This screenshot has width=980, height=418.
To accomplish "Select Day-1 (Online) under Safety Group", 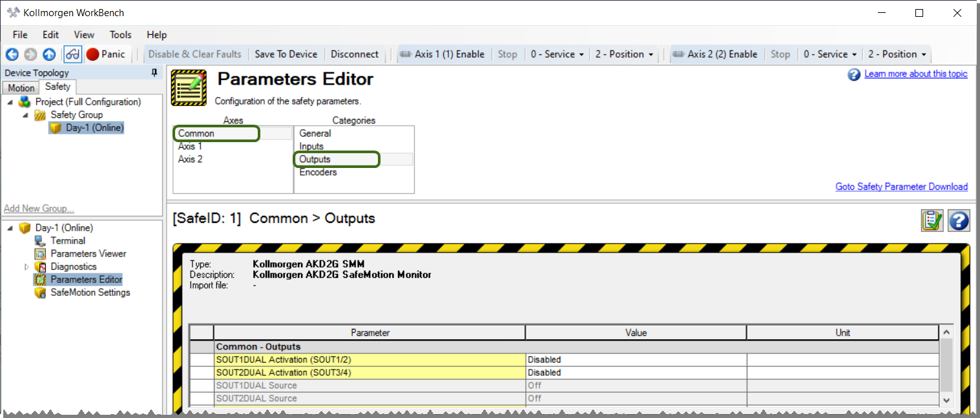I will coord(94,128).
